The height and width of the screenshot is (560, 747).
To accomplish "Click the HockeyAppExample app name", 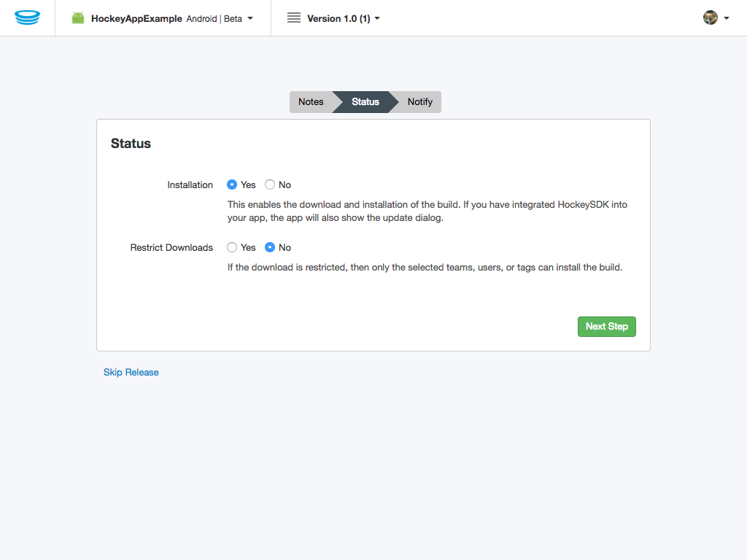I will pos(136,18).
